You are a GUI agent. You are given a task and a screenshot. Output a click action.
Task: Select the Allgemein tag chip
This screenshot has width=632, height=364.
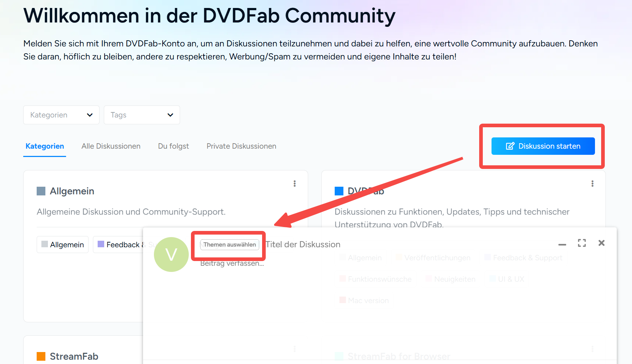[63, 245]
